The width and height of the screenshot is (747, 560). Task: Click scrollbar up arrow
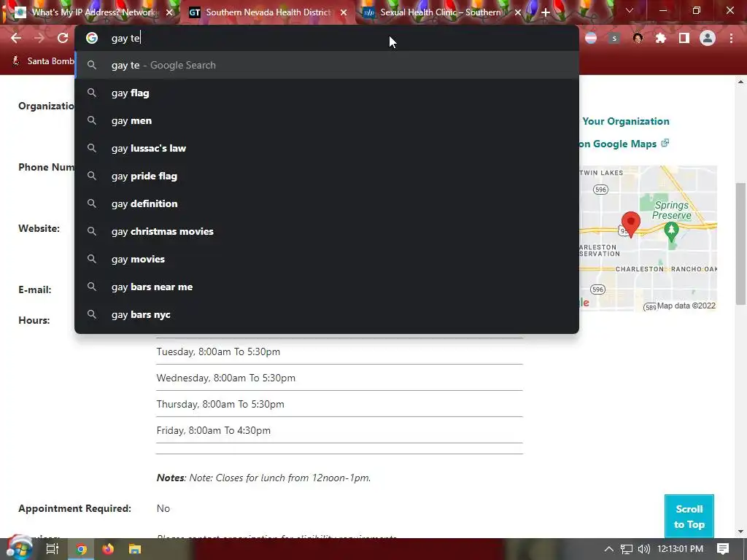tap(740, 82)
